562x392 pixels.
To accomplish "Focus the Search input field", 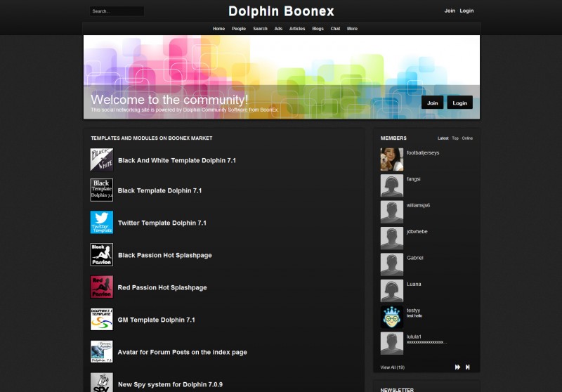I will [x=117, y=11].
